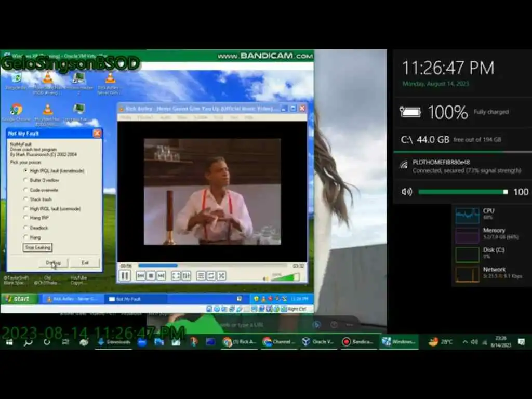This screenshot has height=399, width=532.
Task: Open the Downloads taskbar item
Action: 114,342
